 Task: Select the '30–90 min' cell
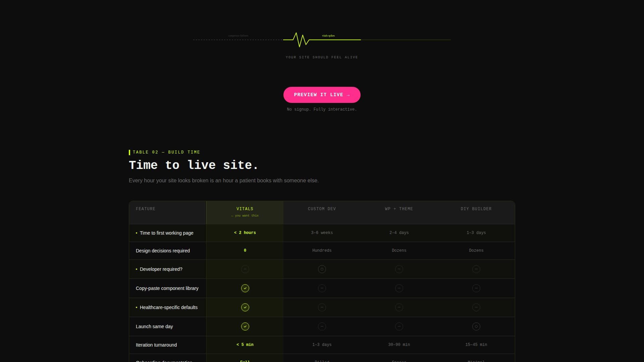pos(399,345)
